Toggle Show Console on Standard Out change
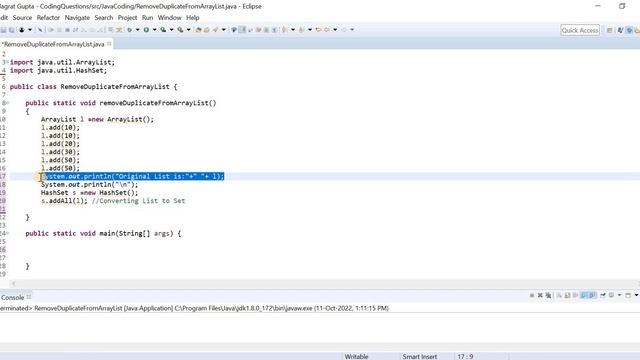The image size is (640, 360). coord(584,295)
